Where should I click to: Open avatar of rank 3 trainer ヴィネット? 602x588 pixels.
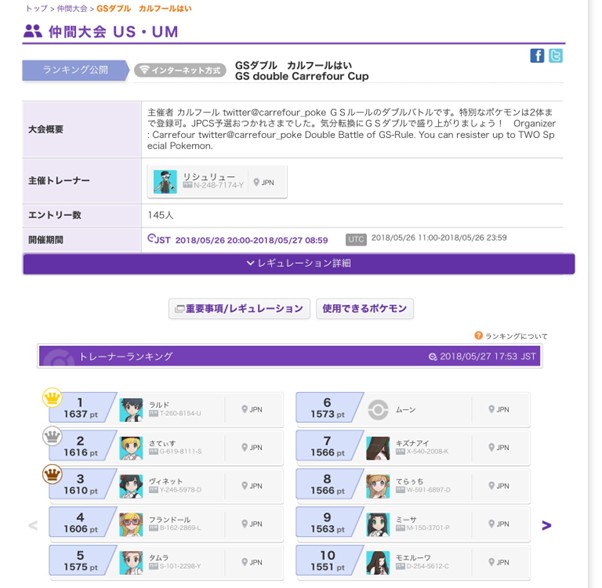(x=131, y=486)
